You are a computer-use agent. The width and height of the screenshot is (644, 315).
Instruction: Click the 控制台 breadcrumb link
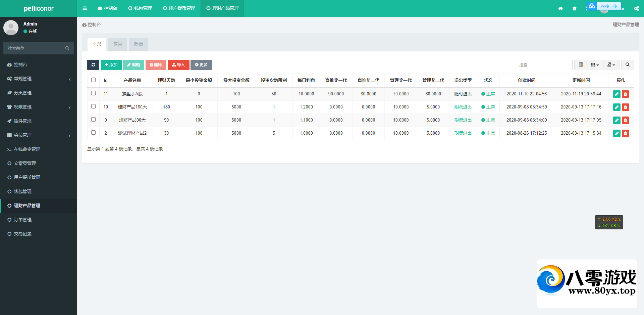pos(92,25)
